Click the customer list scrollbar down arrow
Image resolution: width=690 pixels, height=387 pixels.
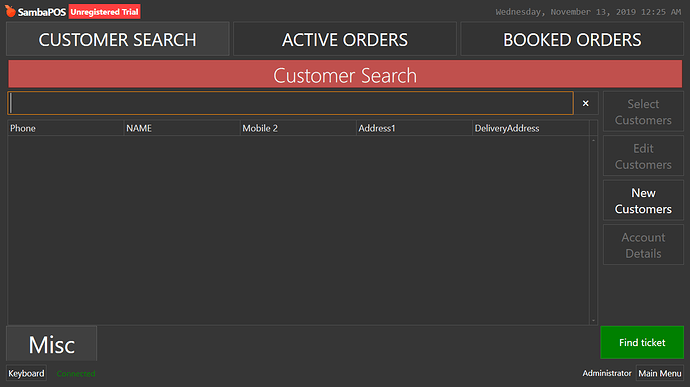[x=593, y=321]
